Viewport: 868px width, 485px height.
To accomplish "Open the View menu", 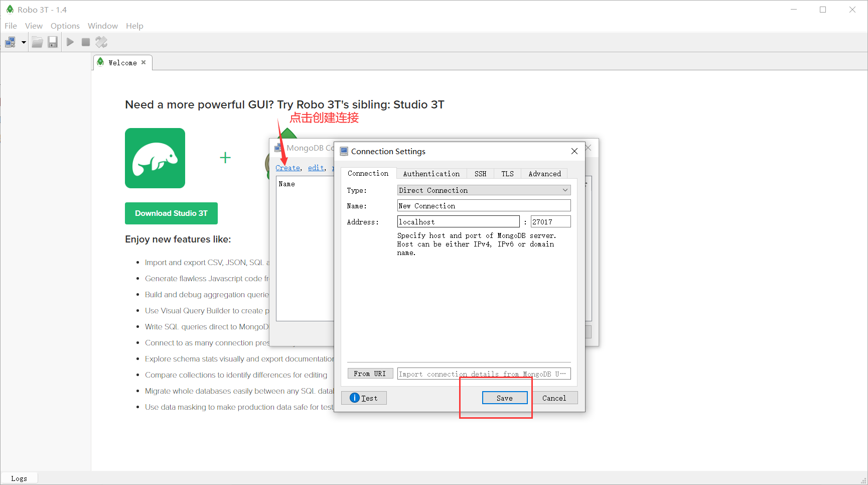I will [34, 26].
